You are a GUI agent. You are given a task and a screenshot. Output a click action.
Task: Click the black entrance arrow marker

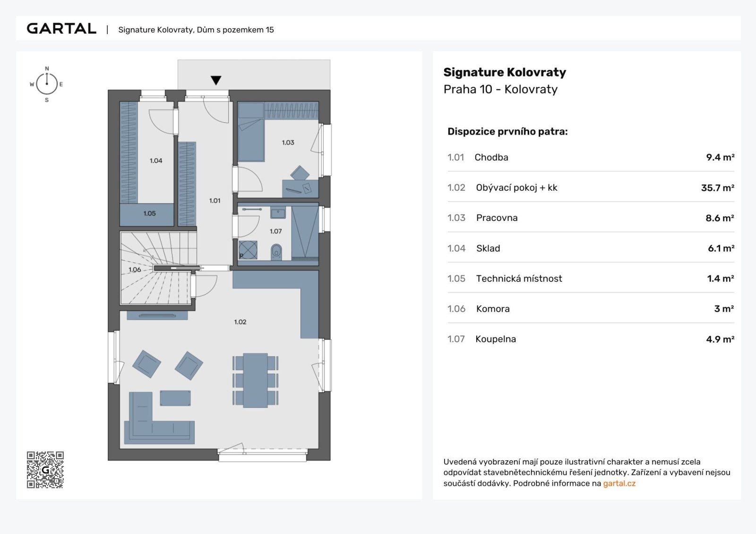[x=216, y=80]
